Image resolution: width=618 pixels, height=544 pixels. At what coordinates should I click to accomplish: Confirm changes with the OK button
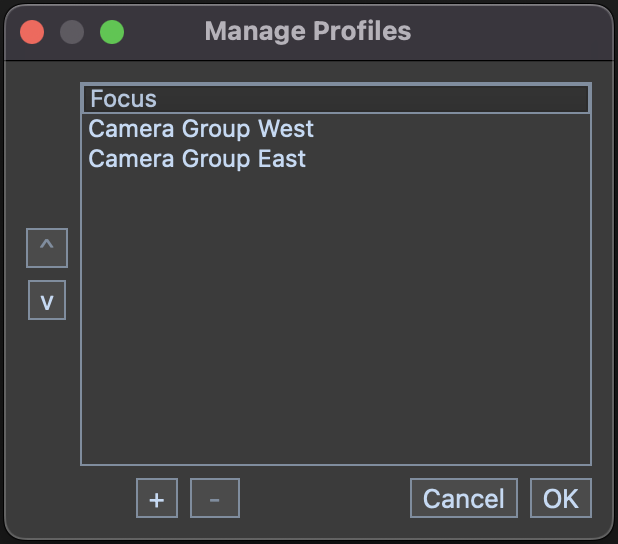(x=560, y=499)
